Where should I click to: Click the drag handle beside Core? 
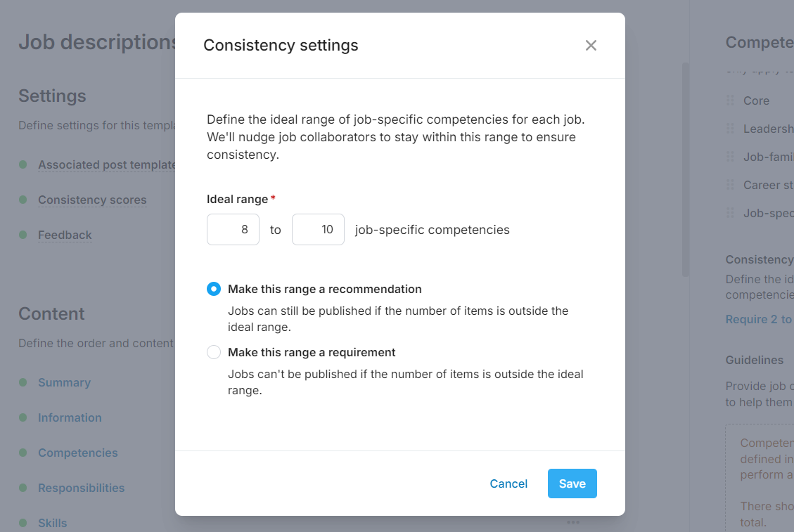pos(731,100)
